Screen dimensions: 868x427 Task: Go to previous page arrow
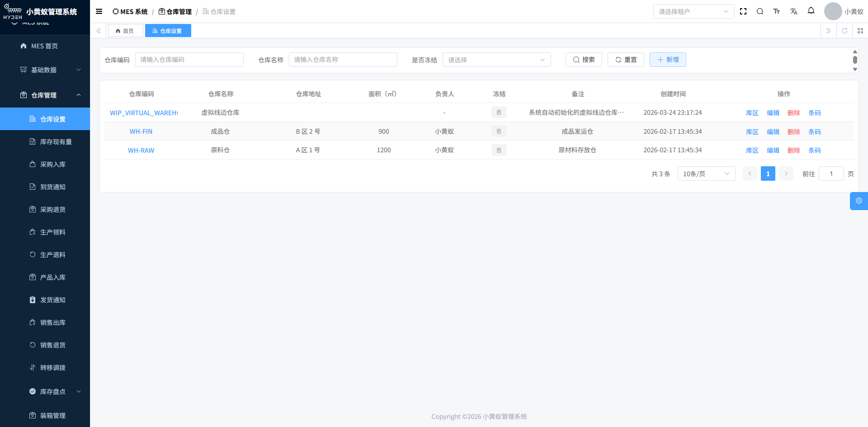750,174
